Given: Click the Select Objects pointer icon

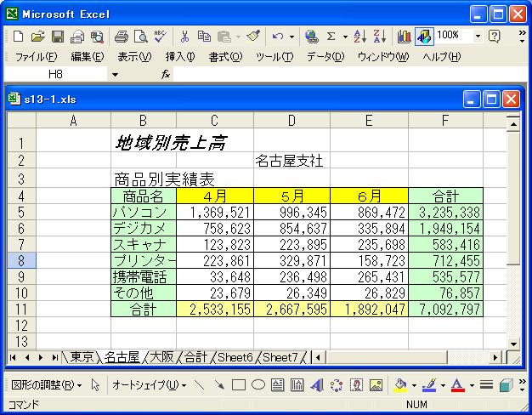Looking at the screenshot, I should [x=95, y=385].
